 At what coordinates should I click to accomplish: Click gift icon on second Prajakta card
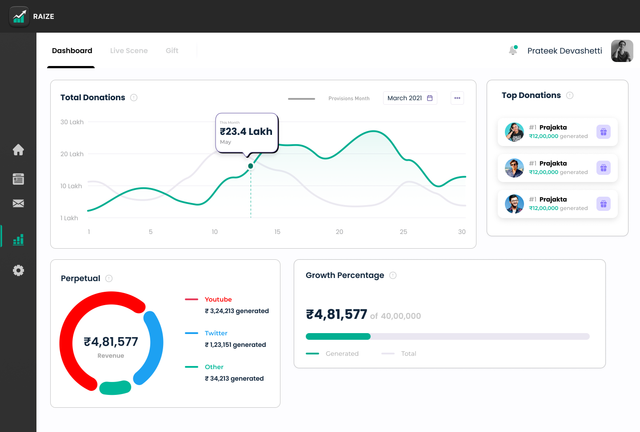click(x=603, y=168)
